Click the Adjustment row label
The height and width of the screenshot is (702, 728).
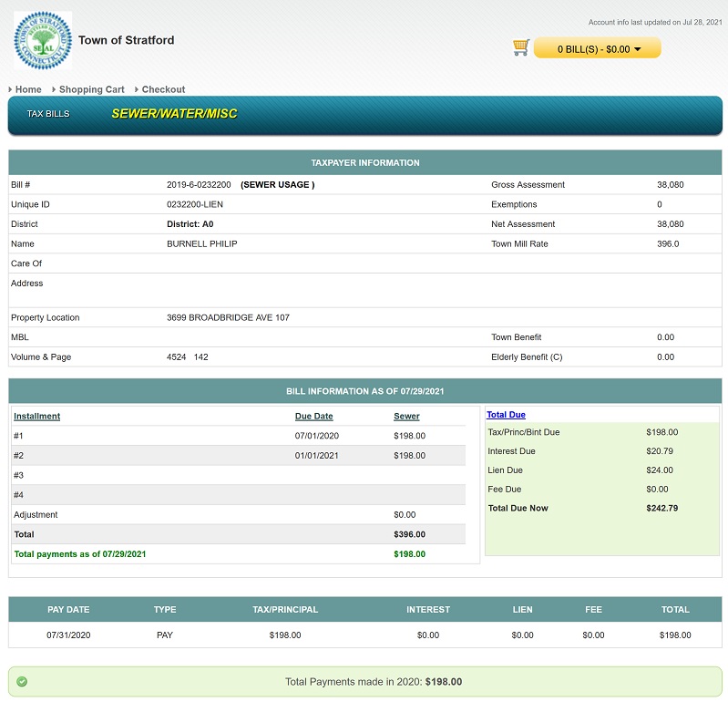tap(36, 515)
